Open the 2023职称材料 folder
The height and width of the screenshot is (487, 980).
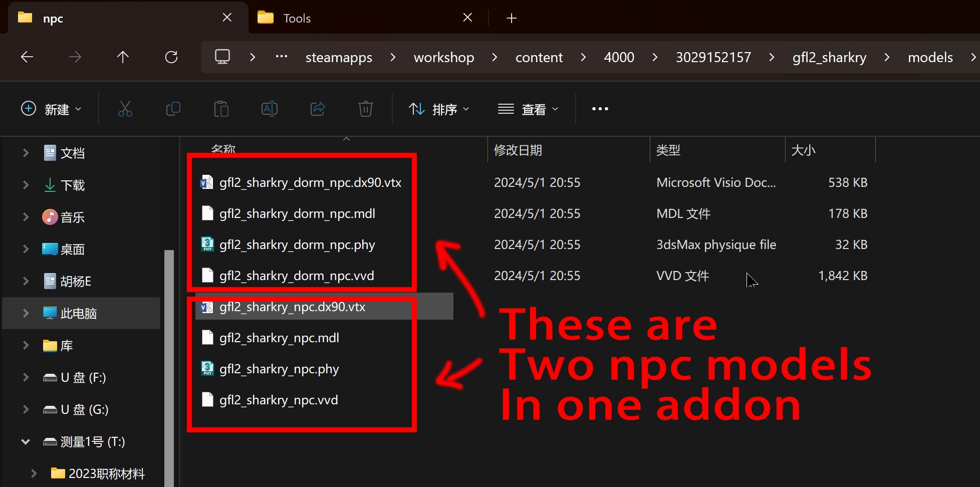pos(106,473)
